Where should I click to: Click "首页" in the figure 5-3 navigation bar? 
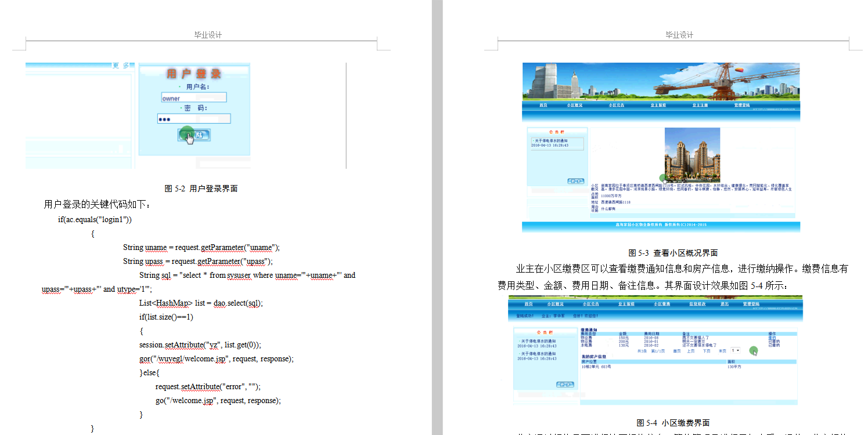click(543, 105)
